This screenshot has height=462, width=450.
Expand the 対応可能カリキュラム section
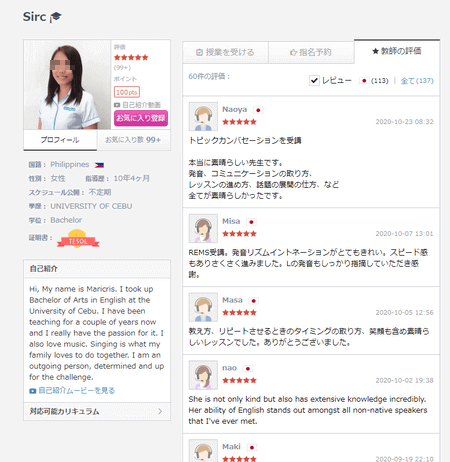(x=97, y=411)
